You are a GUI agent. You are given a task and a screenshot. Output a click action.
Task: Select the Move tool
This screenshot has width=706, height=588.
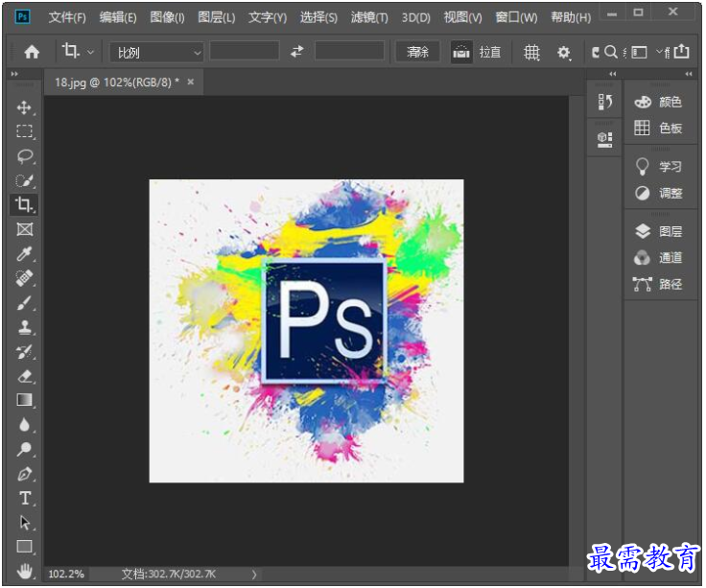click(x=24, y=107)
